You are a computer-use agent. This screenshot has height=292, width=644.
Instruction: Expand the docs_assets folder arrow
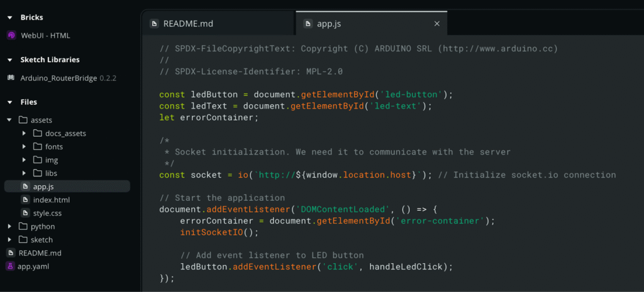tap(24, 133)
